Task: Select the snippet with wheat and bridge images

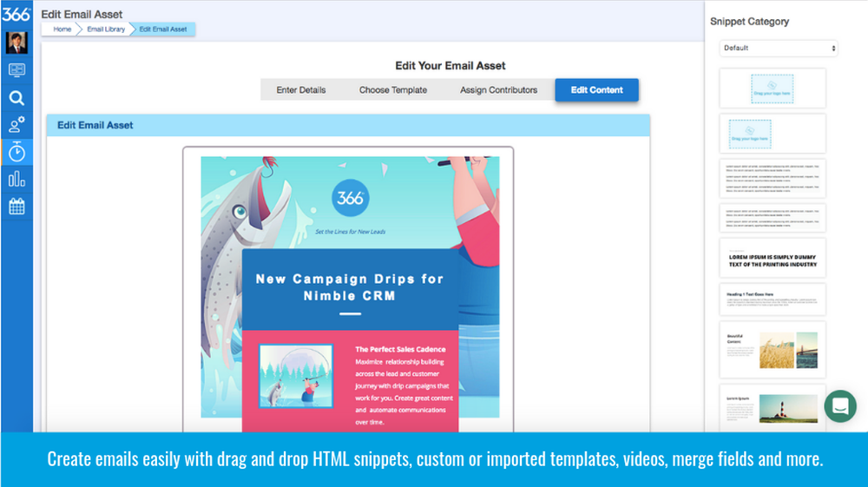Action: click(x=773, y=350)
